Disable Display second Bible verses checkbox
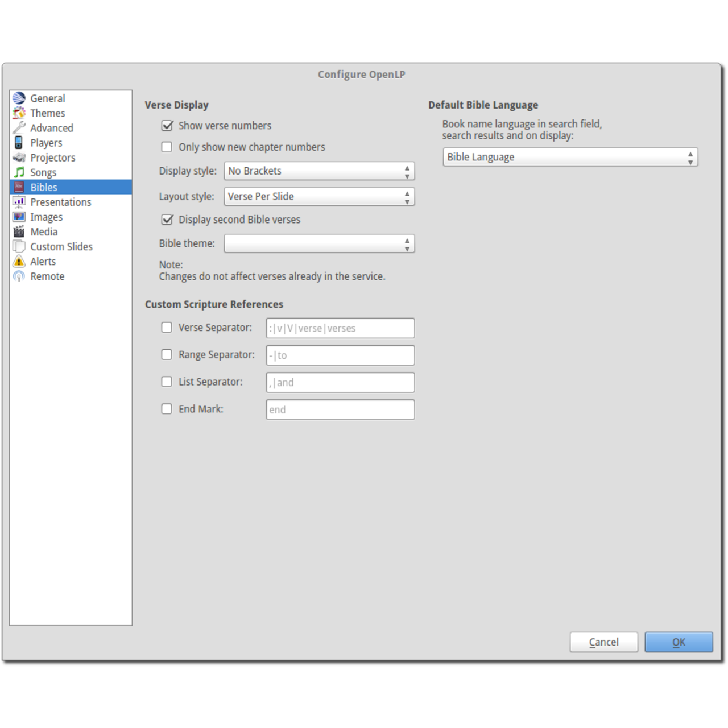 (167, 220)
